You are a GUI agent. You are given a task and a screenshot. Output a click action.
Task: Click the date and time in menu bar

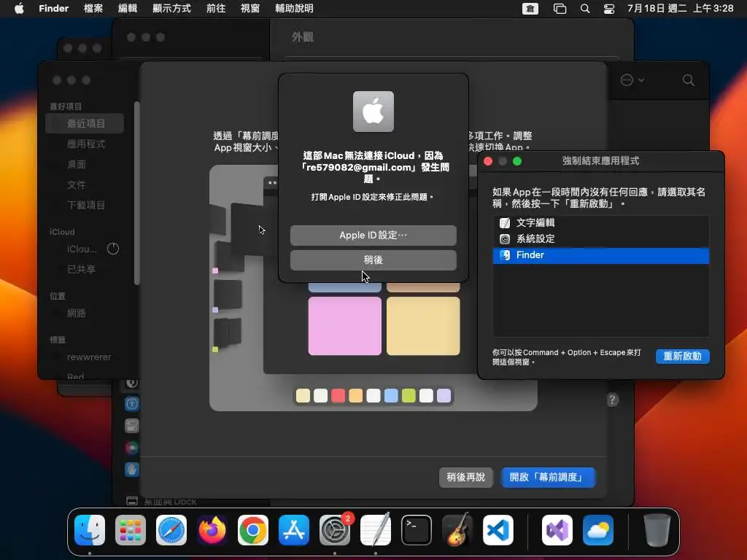tap(681, 8)
